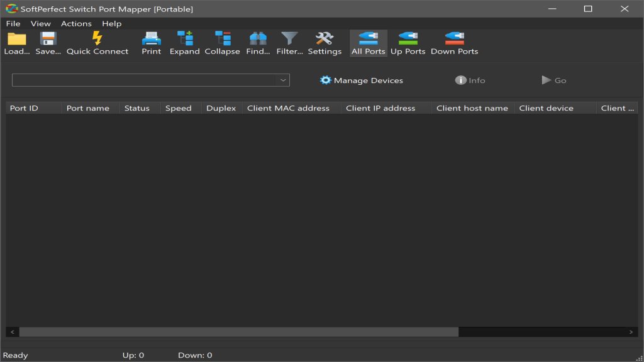644x362 pixels.
Task: Open the File menu
Action: [13, 23]
